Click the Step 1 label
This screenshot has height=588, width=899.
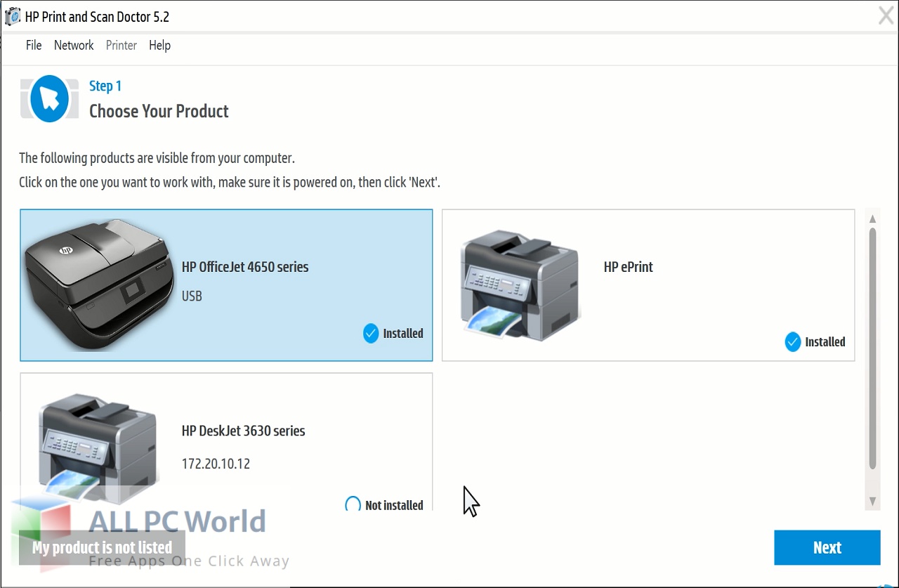tap(105, 86)
